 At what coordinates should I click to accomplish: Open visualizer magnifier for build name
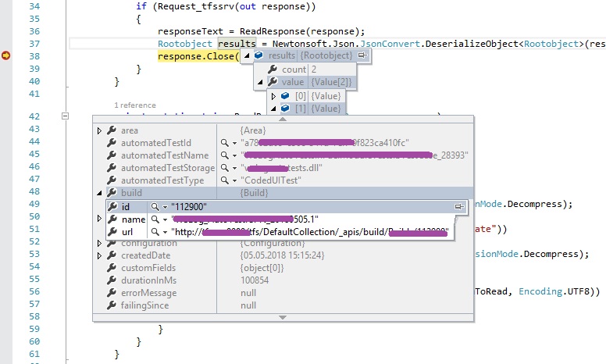(x=155, y=219)
